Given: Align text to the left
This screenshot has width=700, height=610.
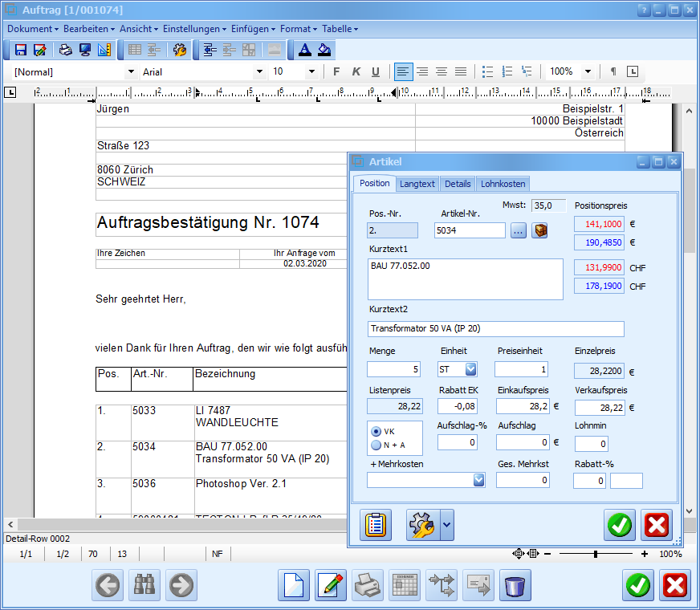Looking at the screenshot, I should [x=403, y=72].
